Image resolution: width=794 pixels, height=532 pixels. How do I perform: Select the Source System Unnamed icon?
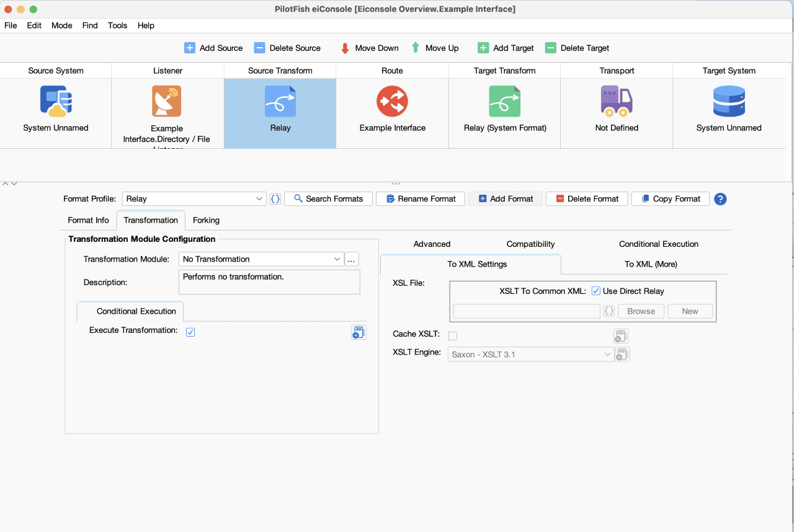pos(56,101)
